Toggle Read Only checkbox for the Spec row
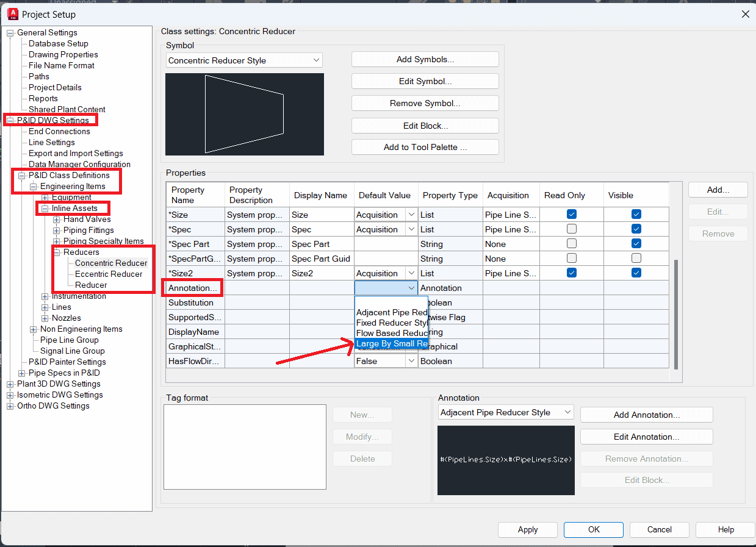Image resolution: width=756 pixels, height=547 pixels. pos(572,229)
